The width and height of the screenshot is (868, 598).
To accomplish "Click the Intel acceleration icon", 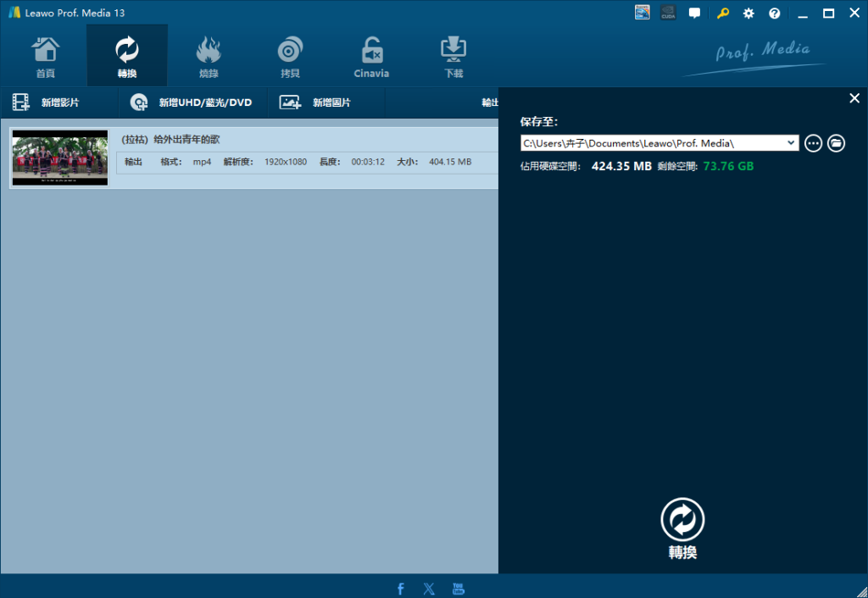I will click(643, 14).
